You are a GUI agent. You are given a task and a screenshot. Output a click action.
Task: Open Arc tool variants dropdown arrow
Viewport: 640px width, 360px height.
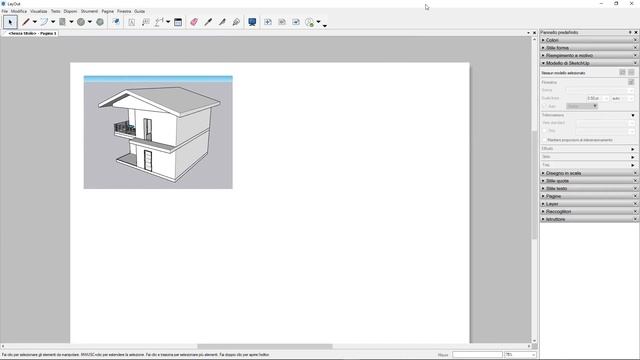[x=53, y=22]
